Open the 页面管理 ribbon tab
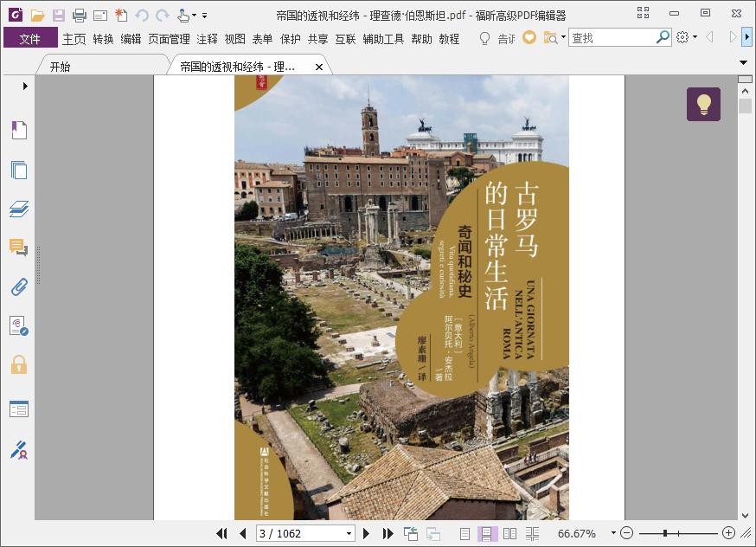This screenshot has height=547, width=756. [169, 39]
